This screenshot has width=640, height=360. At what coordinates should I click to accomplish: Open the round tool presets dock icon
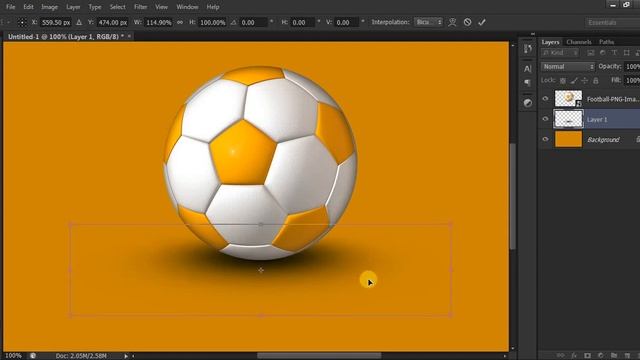(528, 103)
